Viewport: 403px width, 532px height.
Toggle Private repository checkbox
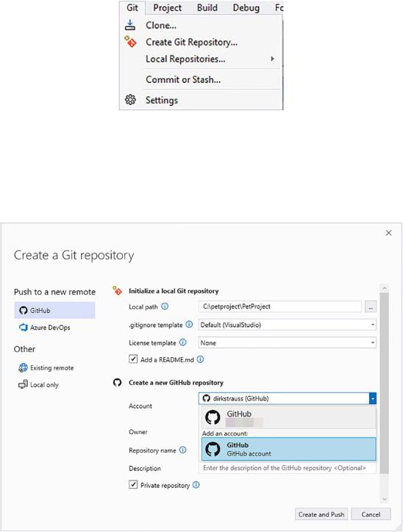click(x=133, y=484)
